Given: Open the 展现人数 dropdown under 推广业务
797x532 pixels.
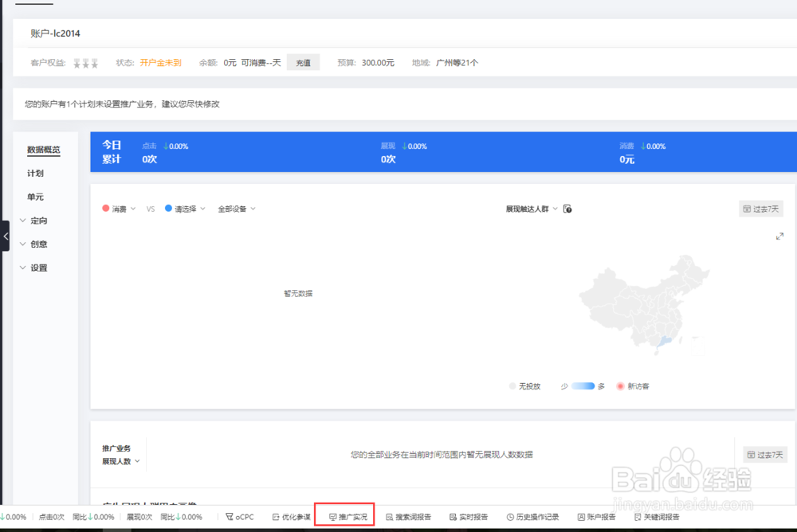Looking at the screenshot, I should [x=121, y=461].
